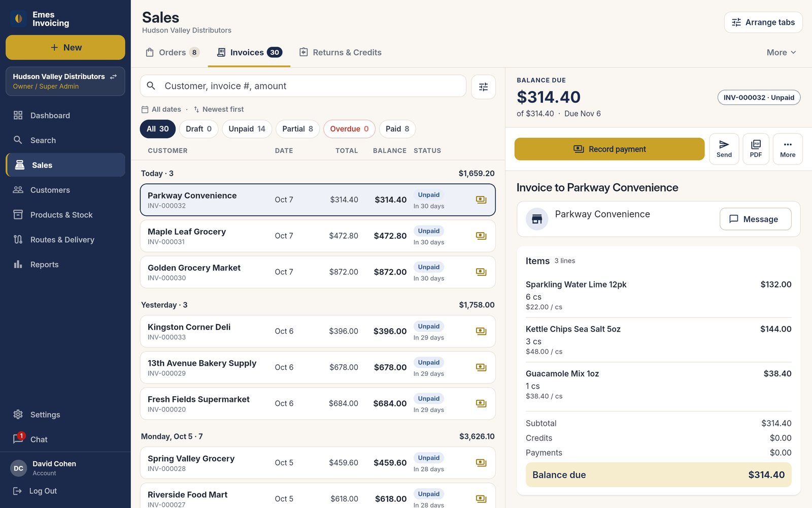Filter invoices by Draft status

198,129
